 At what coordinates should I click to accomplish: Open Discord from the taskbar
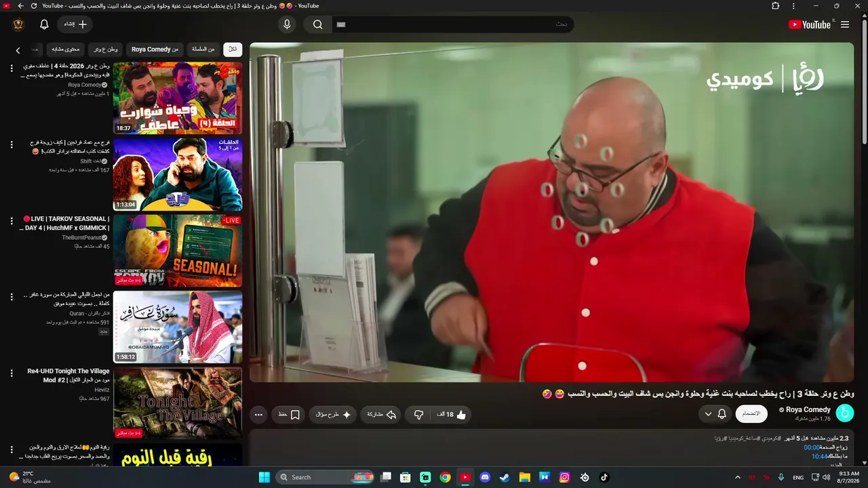coord(485,477)
